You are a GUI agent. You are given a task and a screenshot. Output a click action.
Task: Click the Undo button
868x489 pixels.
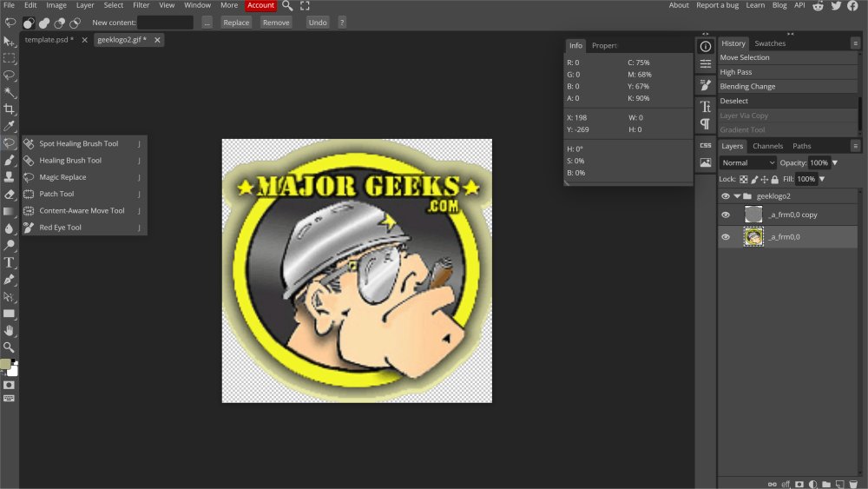click(x=318, y=23)
